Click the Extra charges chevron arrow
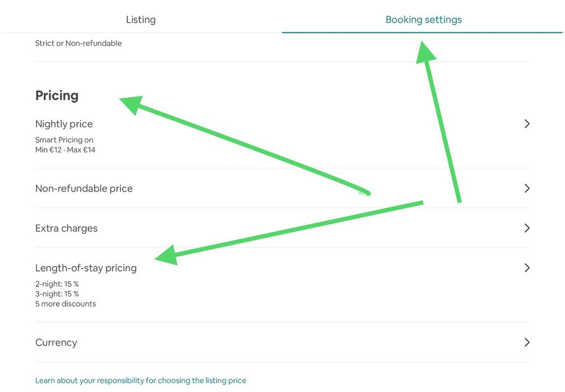The width and height of the screenshot is (565, 392). (x=527, y=228)
